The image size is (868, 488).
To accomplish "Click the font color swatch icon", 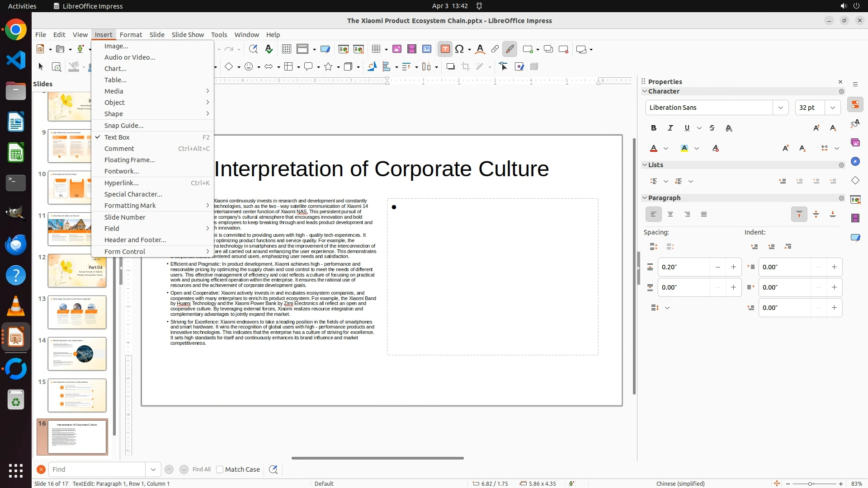I will (654, 148).
